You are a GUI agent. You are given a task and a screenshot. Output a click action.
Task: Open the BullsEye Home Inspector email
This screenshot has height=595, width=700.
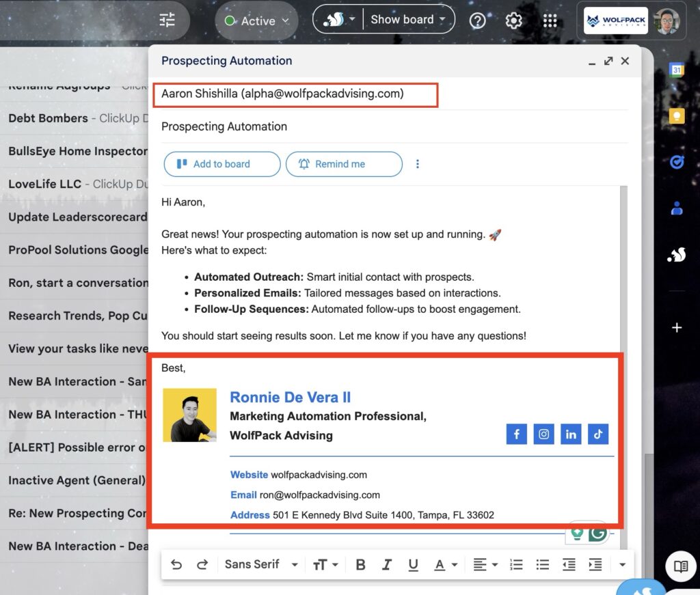(x=74, y=151)
